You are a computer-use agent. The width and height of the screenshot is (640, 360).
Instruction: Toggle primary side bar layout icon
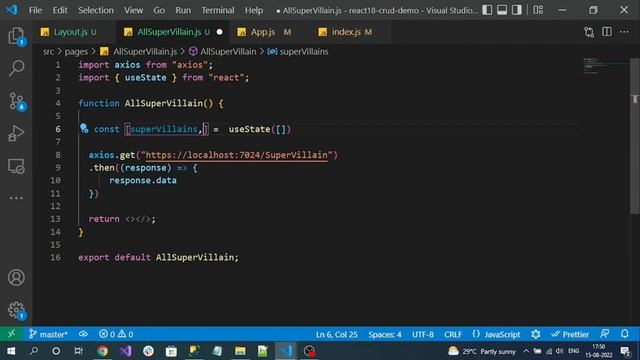point(487,10)
